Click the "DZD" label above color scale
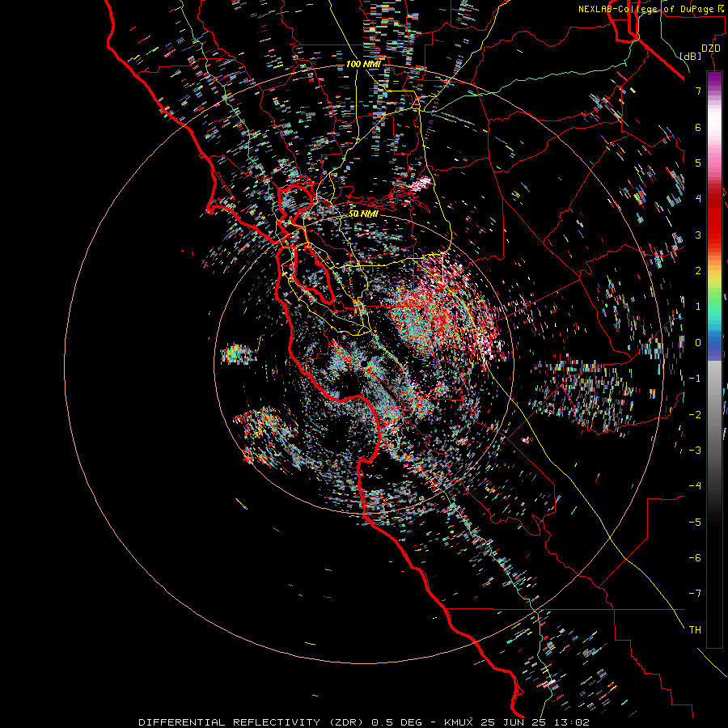Image resolution: width=728 pixels, height=728 pixels. 711,49
